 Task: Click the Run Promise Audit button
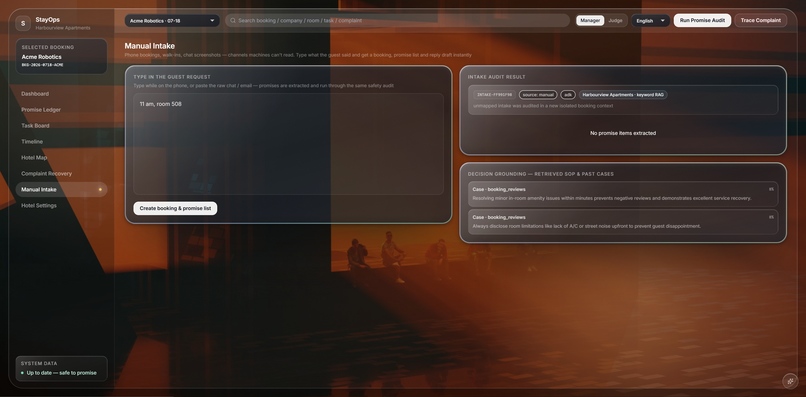coord(702,21)
